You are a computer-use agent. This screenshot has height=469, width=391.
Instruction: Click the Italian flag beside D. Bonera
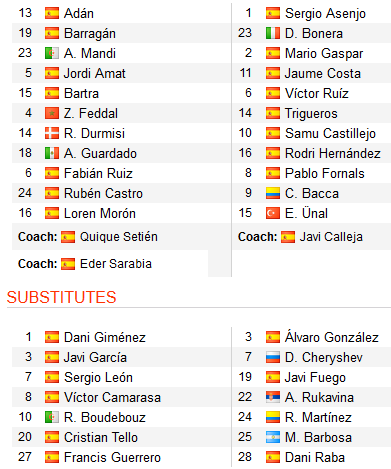[273, 33]
